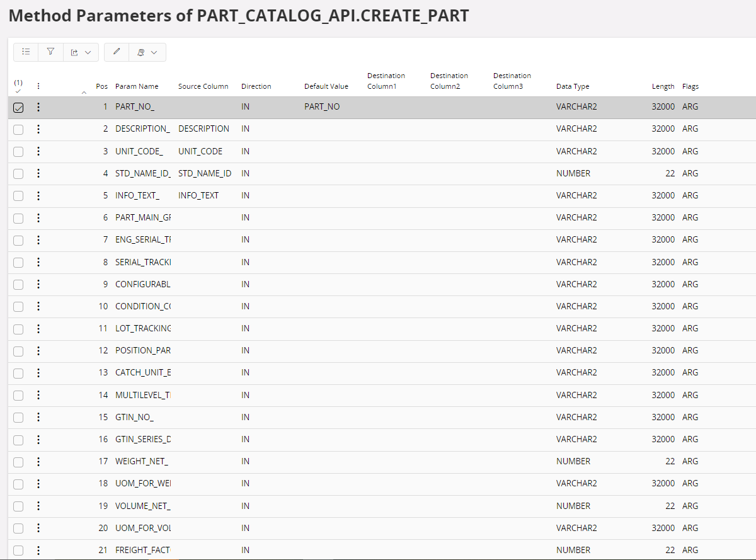This screenshot has height=560, width=756.
Task: Click the Source Column cell STD_NAME_ID
Action: [205, 173]
